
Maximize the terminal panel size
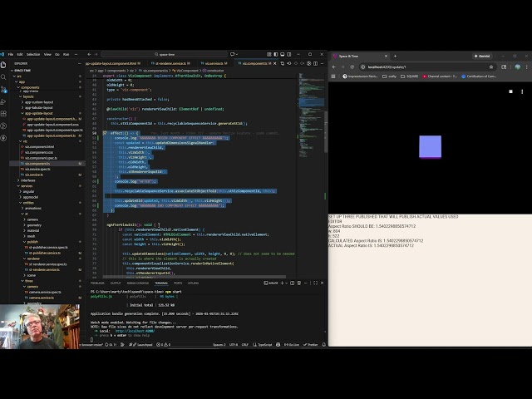[x=316, y=283]
